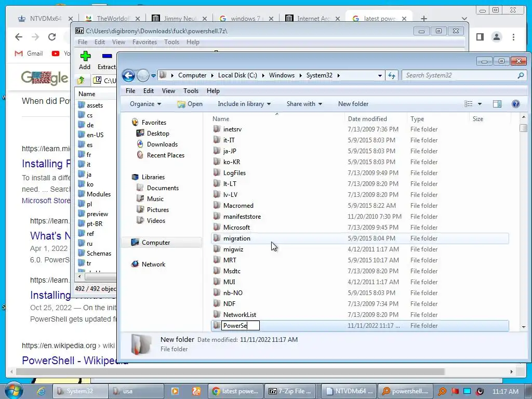Switch to the NTVDMx64 taskbar button
Viewport: 532px width, 399px height.
(348, 391)
